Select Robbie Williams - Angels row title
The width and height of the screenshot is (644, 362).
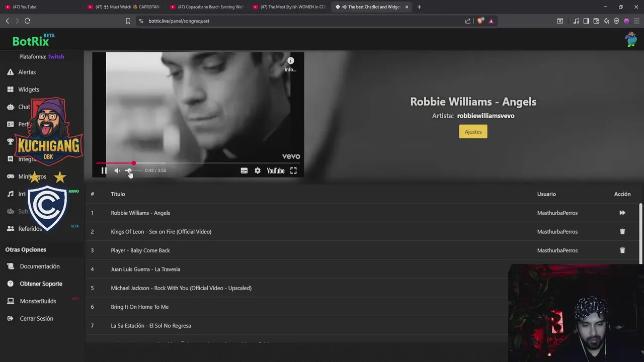click(x=140, y=213)
